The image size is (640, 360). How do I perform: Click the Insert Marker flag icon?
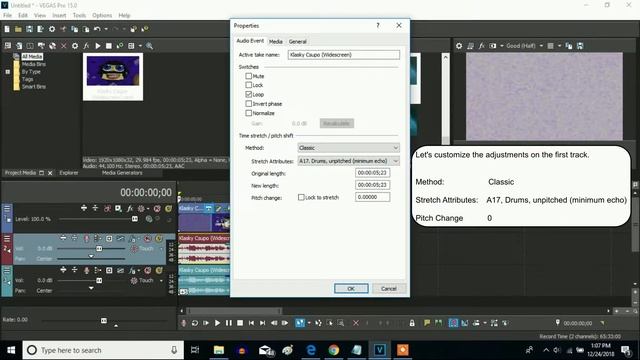(x=427, y=323)
